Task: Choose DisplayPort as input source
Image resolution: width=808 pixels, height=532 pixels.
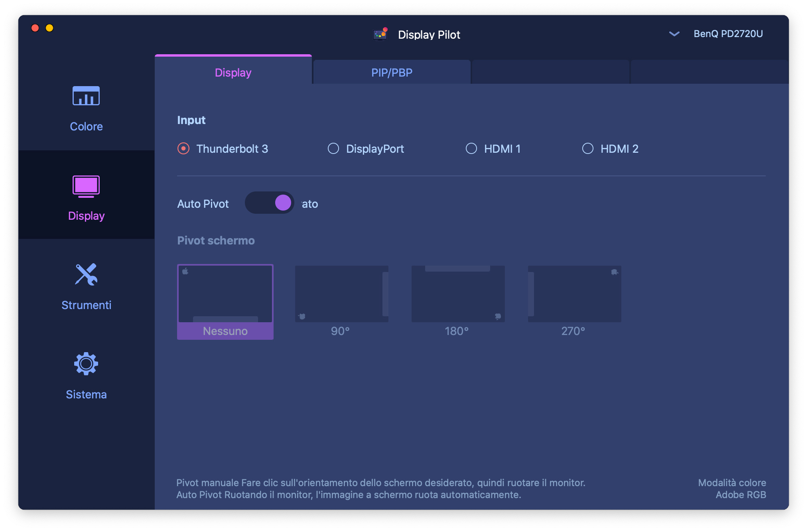Action: [333, 149]
